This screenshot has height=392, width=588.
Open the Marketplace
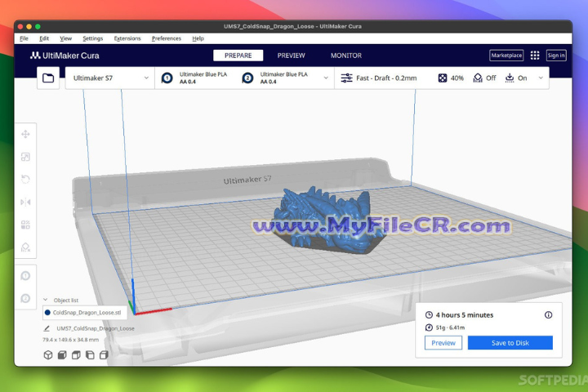(x=506, y=56)
